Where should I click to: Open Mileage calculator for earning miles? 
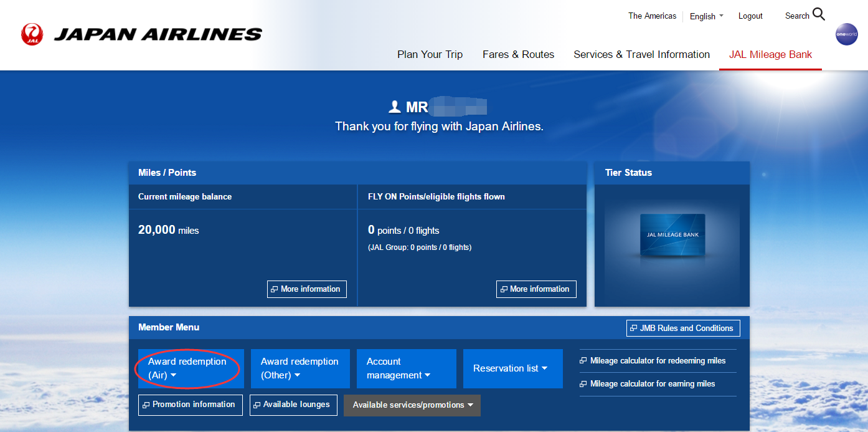(648, 384)
